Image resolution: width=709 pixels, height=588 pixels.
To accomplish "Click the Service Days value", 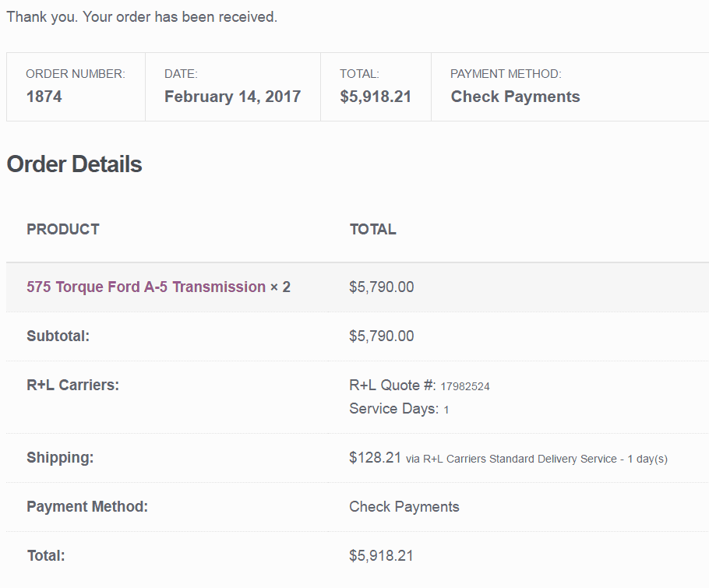I will point(446,410).
